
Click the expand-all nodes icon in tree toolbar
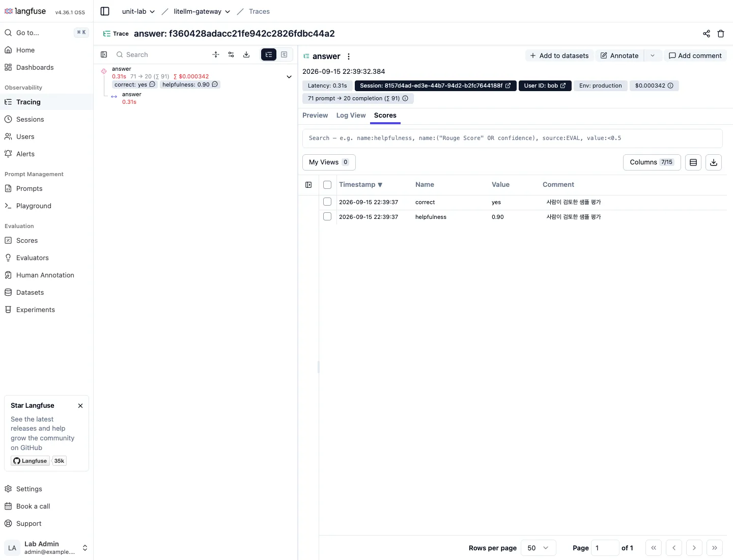(x=216, y=54)
